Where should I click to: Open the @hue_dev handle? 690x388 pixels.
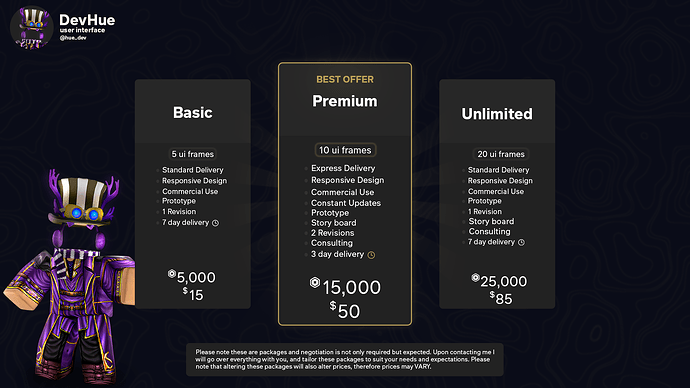point(73,38)
